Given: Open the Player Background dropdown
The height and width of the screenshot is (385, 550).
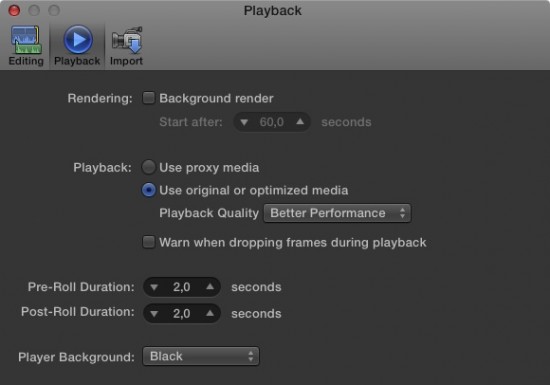Looking at the screenshot, I should pyautogui.click(x=201, y=356).
